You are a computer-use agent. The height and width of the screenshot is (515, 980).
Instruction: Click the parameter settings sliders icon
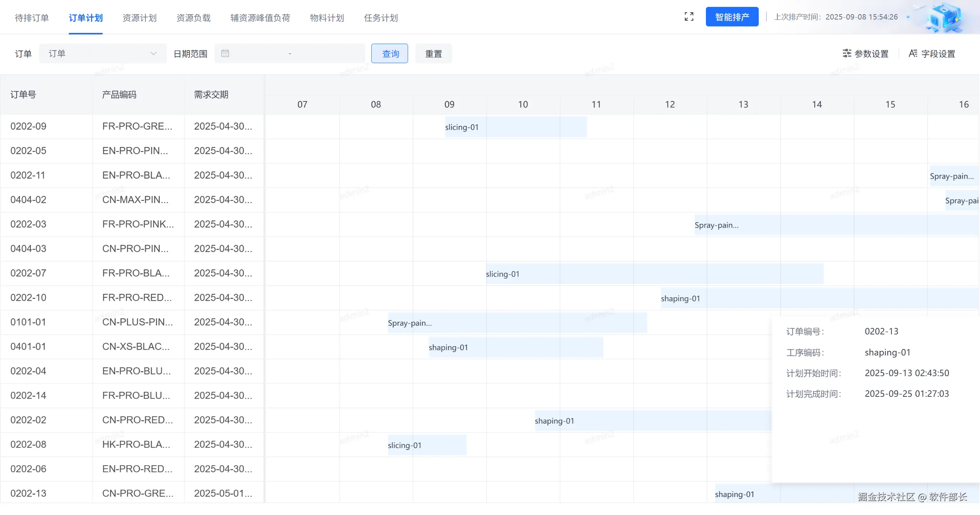point(847,54)
